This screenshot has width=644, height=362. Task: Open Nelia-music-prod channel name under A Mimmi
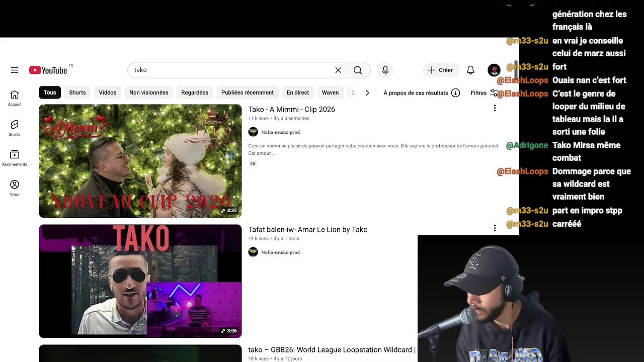tap(280, 132)
